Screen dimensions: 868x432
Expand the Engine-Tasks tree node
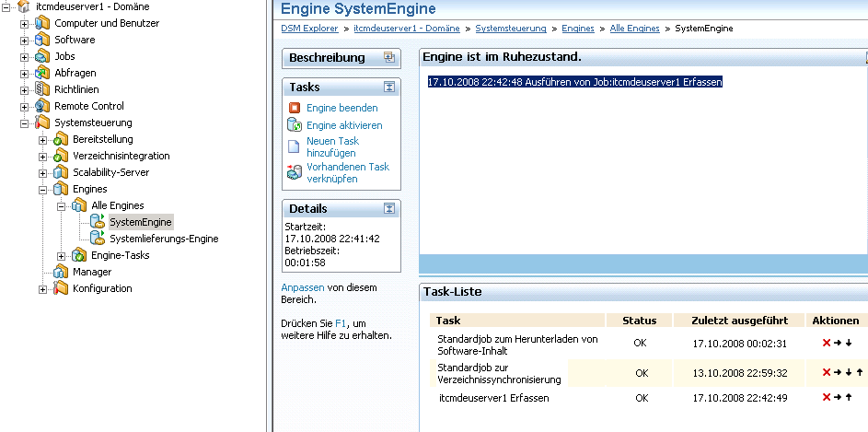62,255
